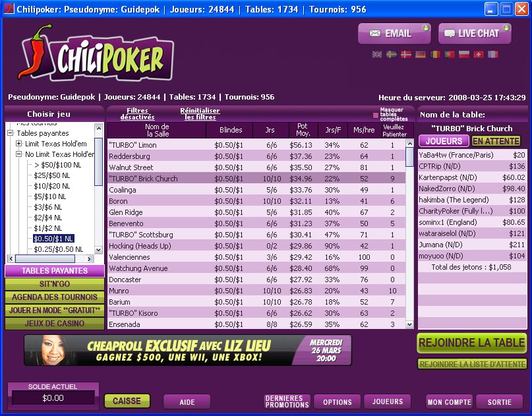The width and height of the screenshot is (532, 416).
Task: Expand the Limit Texas Hold'em node
Action: coord(19,144)
